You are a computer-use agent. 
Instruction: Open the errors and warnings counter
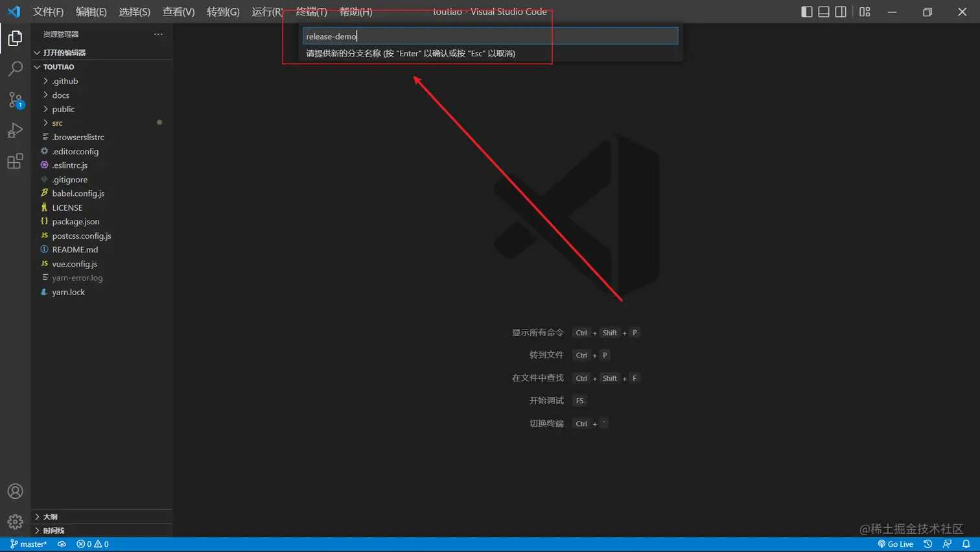tap(93, 544)
